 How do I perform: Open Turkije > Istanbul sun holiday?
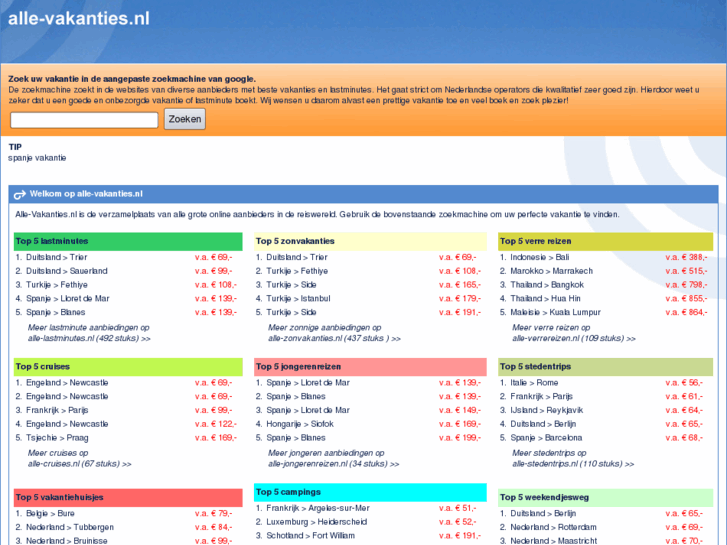[298, 299]
